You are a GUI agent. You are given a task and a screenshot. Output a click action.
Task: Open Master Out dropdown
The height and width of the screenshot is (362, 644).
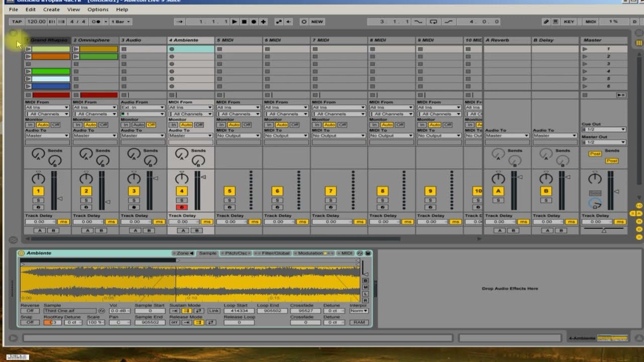[604, 142]
